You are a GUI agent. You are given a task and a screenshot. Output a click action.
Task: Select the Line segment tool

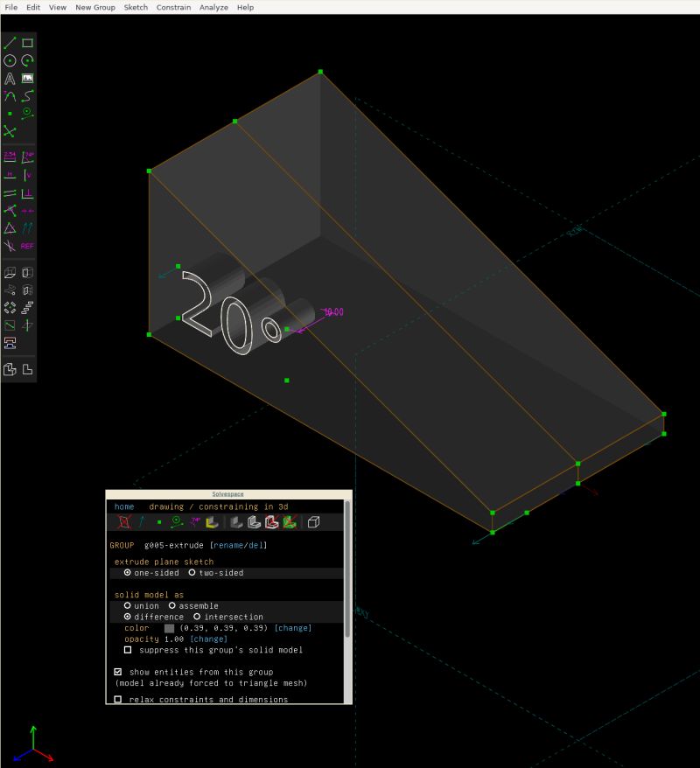pos(11,42)
